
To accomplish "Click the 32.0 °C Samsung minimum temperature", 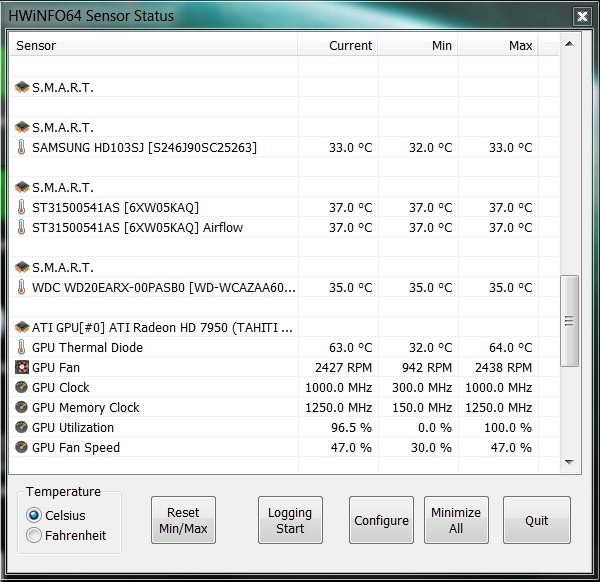I will (430, 147).
